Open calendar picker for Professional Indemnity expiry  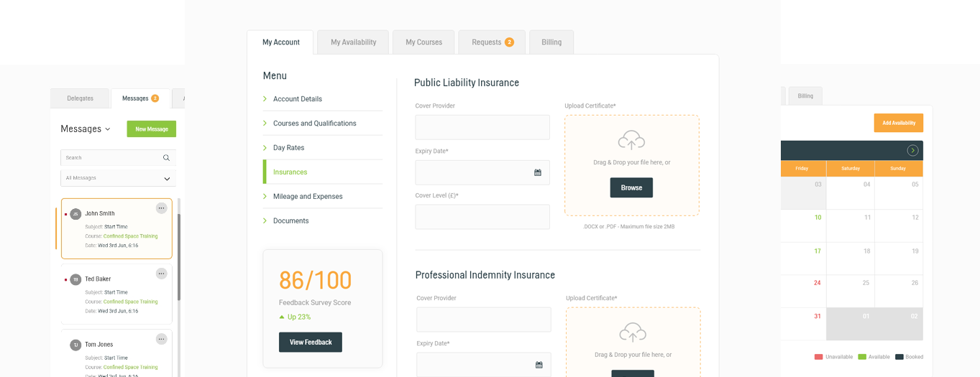[x=539, y=365]
